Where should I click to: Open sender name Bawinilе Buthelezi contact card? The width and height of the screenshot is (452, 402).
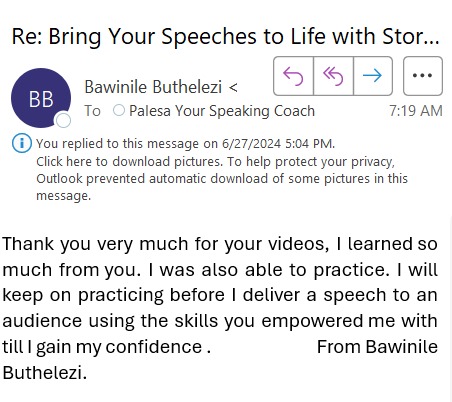coord(153,87)
